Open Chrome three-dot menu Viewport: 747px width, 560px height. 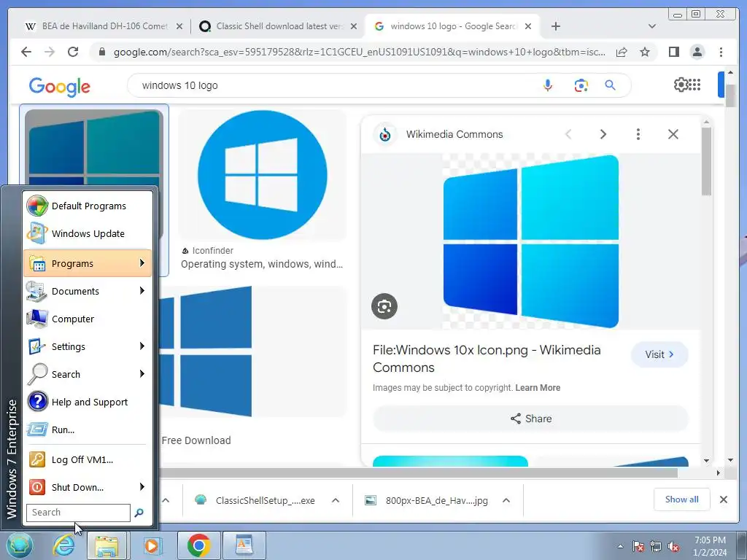click(x=721, y=52)
